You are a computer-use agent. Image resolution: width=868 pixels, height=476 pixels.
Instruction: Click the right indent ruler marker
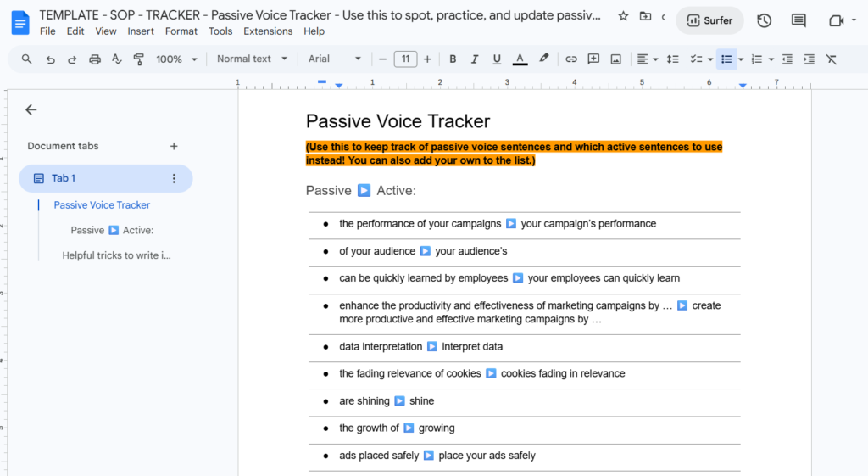743,86
